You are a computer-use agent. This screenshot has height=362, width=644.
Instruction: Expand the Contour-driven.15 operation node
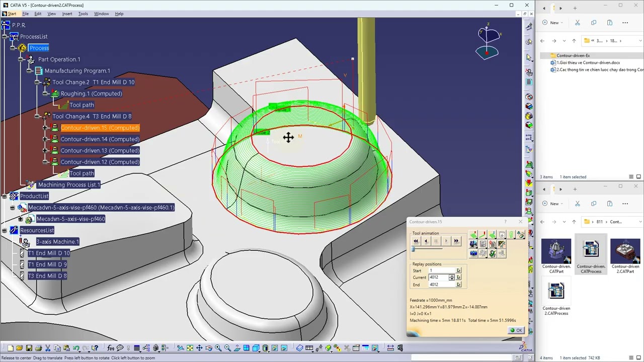tap(45, 128)
